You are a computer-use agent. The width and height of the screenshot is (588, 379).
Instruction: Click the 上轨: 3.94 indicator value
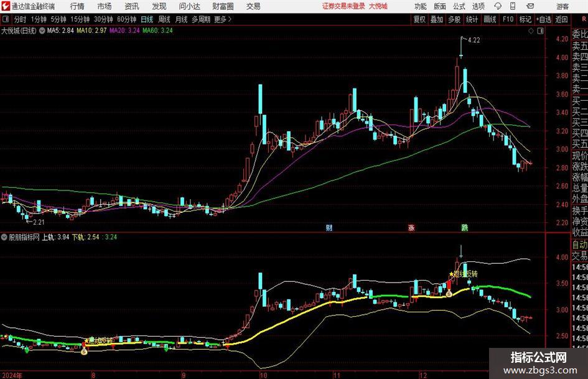[55, 237]
